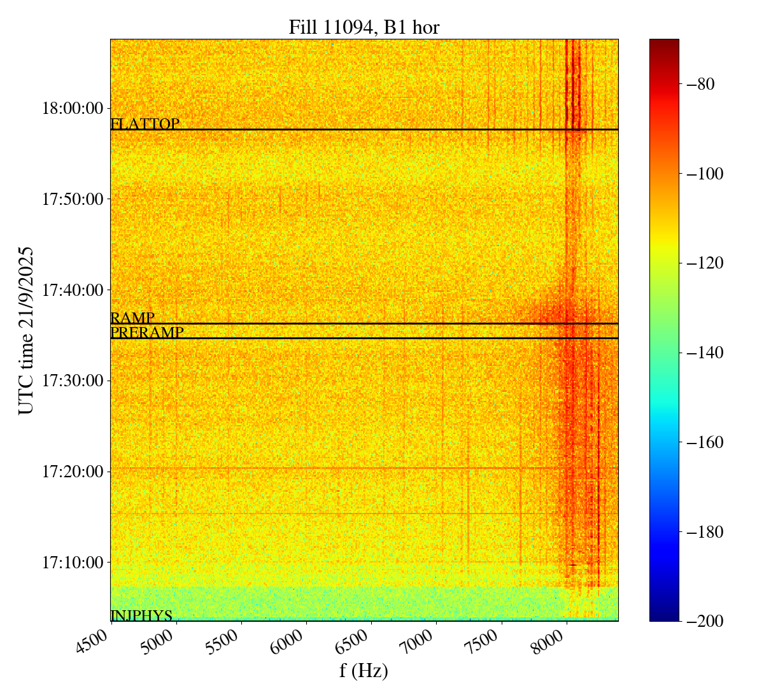The image size is (764, 700).
Task: Click the 18:00:00 time axis tick
Action: pyautogui.click(x=72, y=108)
